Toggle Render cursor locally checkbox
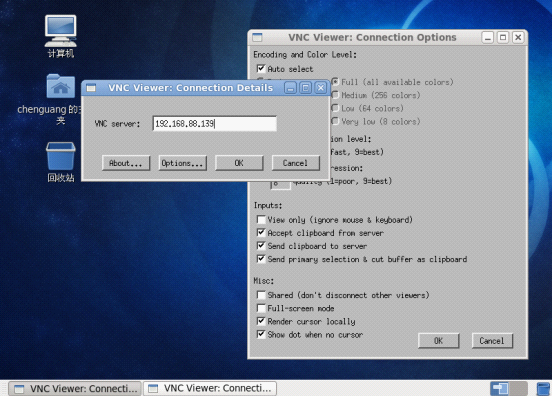The image size is (553, 397). point(261,321)
